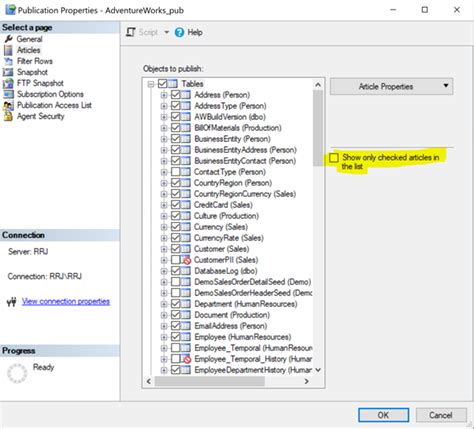
Task: Open View connection properties link
Action: tap(66, 301)
